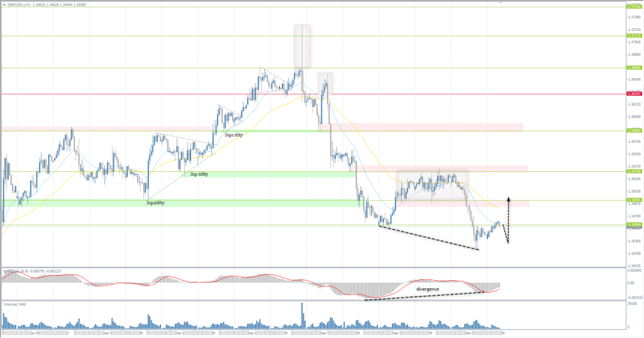Screen dimensions: 644x338
Task: Select the green 1.36696 price label
Action: (x=634, y=67)
